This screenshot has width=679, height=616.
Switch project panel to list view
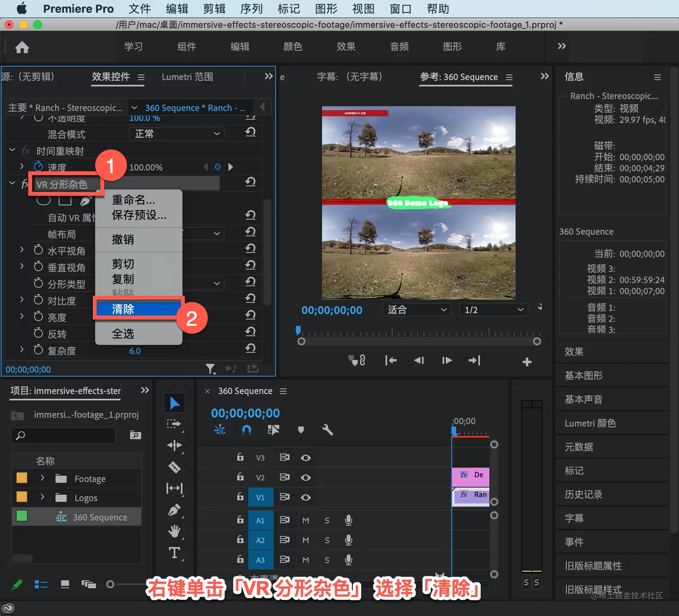pyautogui.click(x=41, y=584)
